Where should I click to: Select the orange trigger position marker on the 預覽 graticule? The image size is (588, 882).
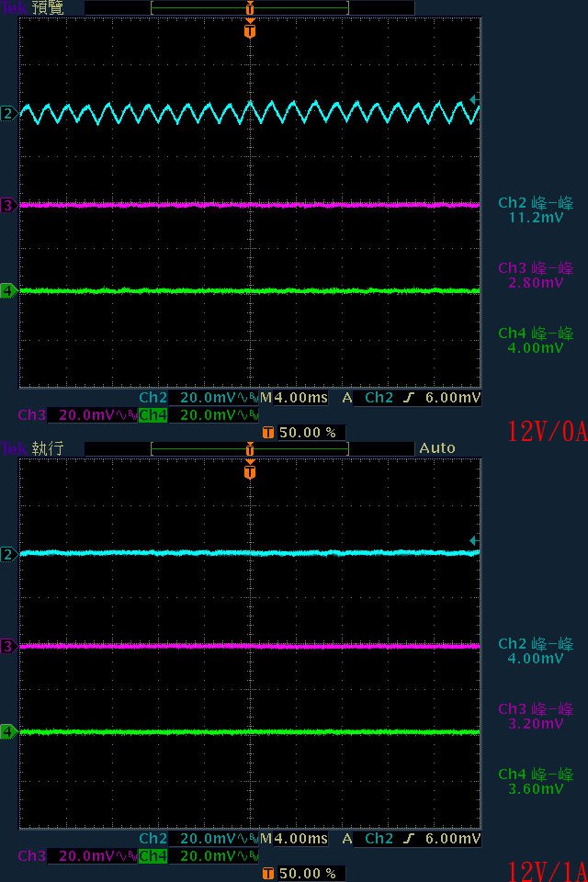(x=250, y=29)
